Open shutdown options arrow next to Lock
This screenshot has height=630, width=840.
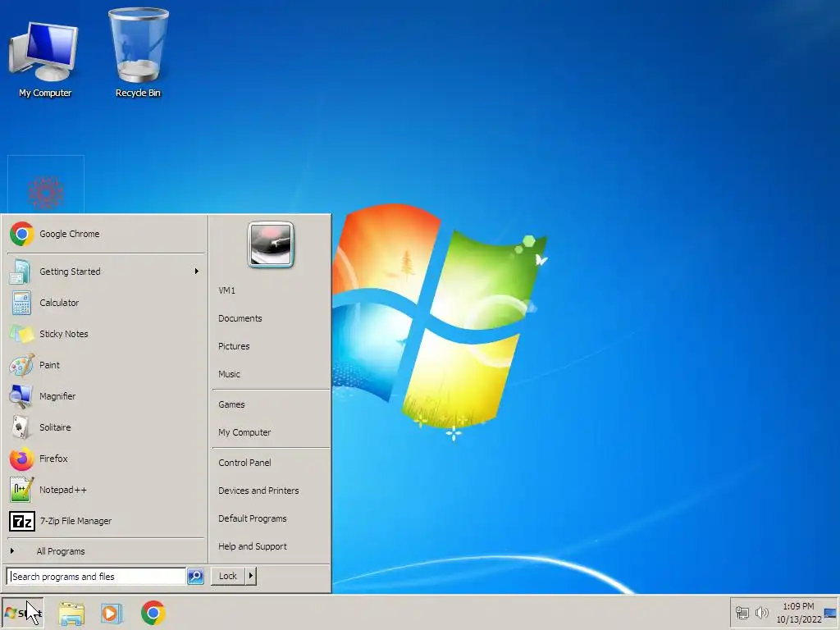click(x=251, y=576)
